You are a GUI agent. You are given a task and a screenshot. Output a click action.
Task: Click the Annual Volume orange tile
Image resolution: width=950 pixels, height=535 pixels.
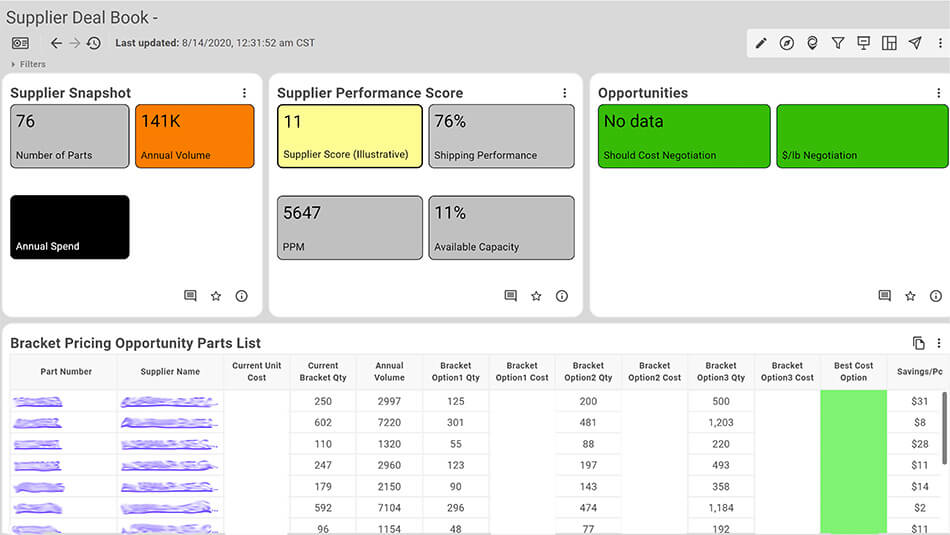(x=194, y=136)
